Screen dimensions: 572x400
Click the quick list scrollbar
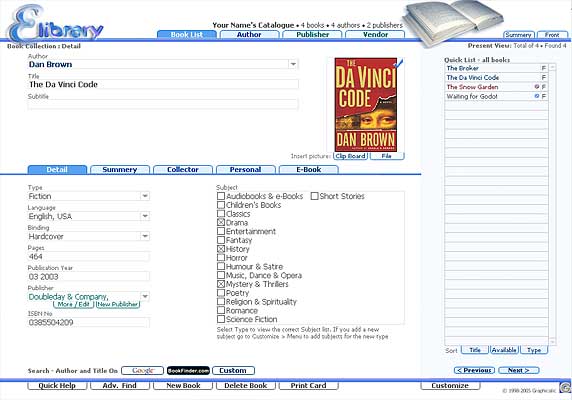click(x=553, y=204)
